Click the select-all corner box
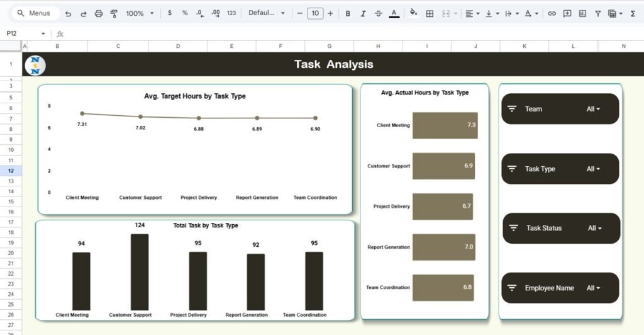The height and width of the screenshot is (335, 644). 11,46
